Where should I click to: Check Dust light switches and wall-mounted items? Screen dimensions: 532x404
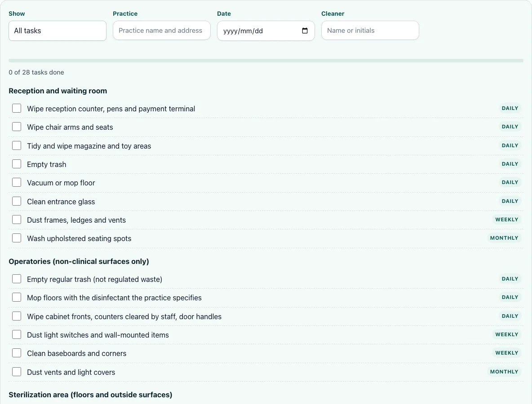click(x=17, y=334)
